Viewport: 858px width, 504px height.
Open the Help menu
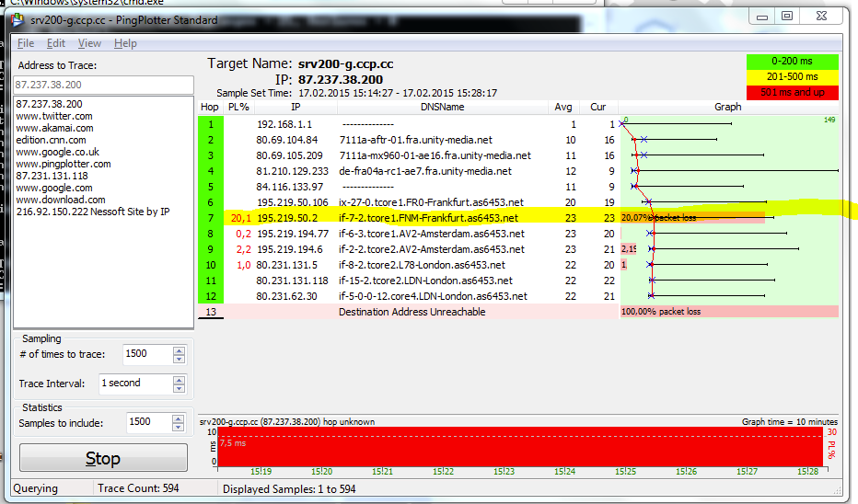[x=125, y=43]
